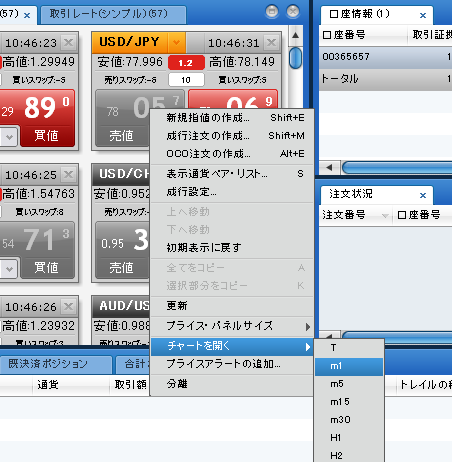
Task: Click the USD/JPY lot size field showing 10
Action: coord(186,80)
